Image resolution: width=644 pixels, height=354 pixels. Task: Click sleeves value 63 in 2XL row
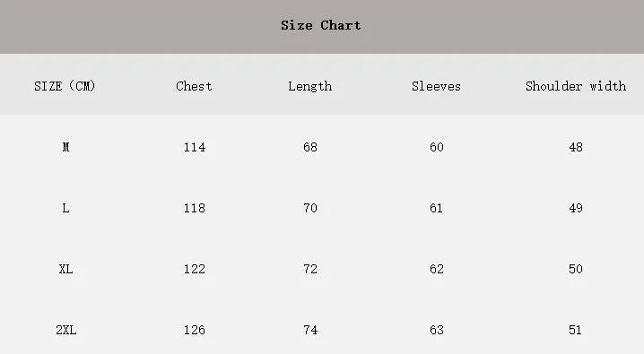coord(436,330)
